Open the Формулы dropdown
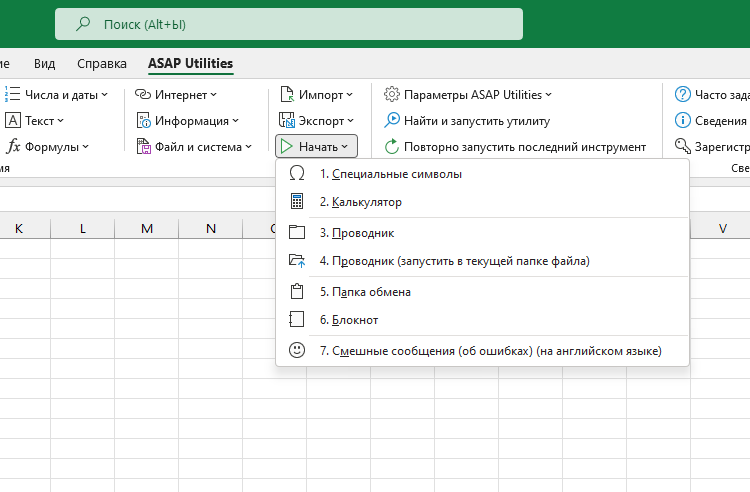Viewport: 750px width, 492px height. click(85, 147)
